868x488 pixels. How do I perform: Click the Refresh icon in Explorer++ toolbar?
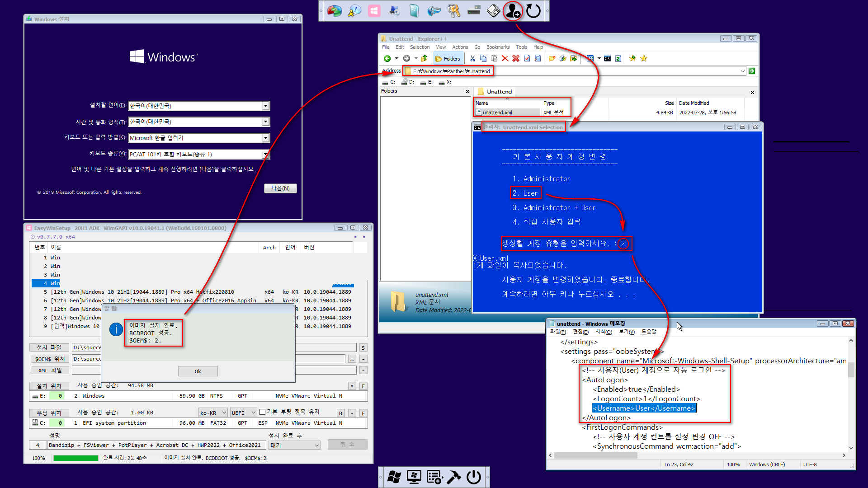click(x=618, y=58)
